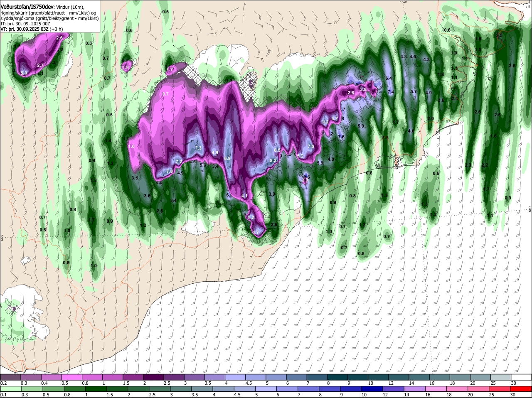
Task: Click rain legend swatch between 1 and 1.5
Action: point(96,389)
